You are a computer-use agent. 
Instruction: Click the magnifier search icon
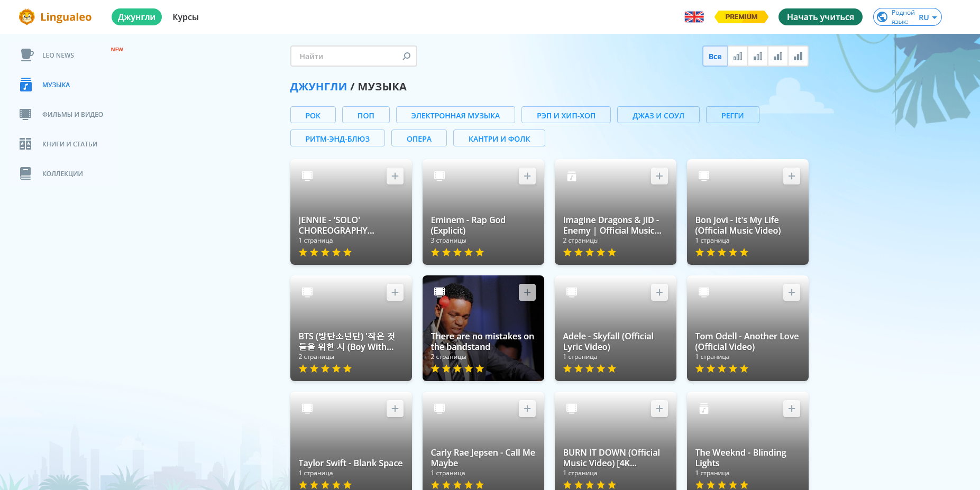pos(406,56)
